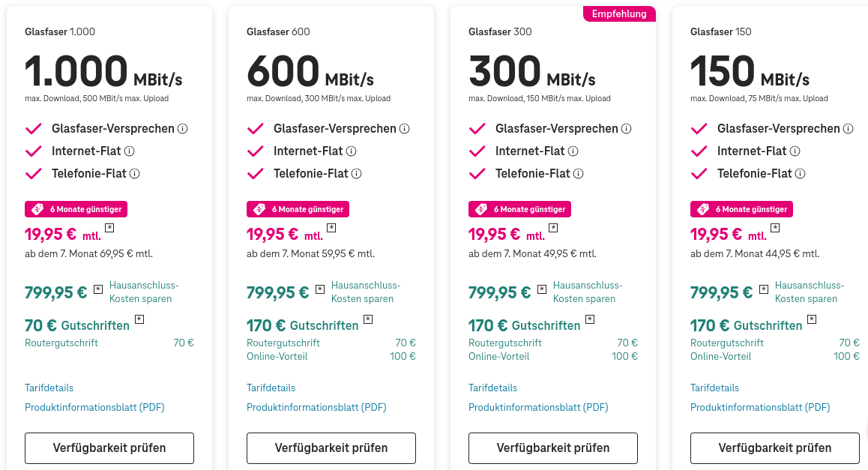Click the Empfehlung badge on Glasfaser 300
868x470 pixels.
click(618, 14)
